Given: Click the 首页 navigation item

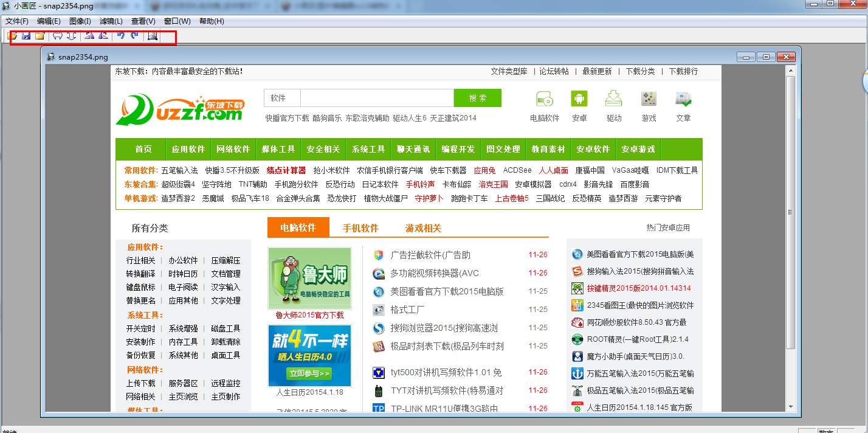Looking at the screenshot, I should click(143, 149).
